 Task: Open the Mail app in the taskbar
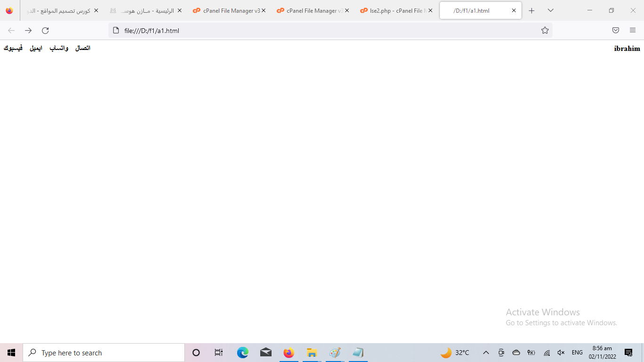[x=266, y=353]
